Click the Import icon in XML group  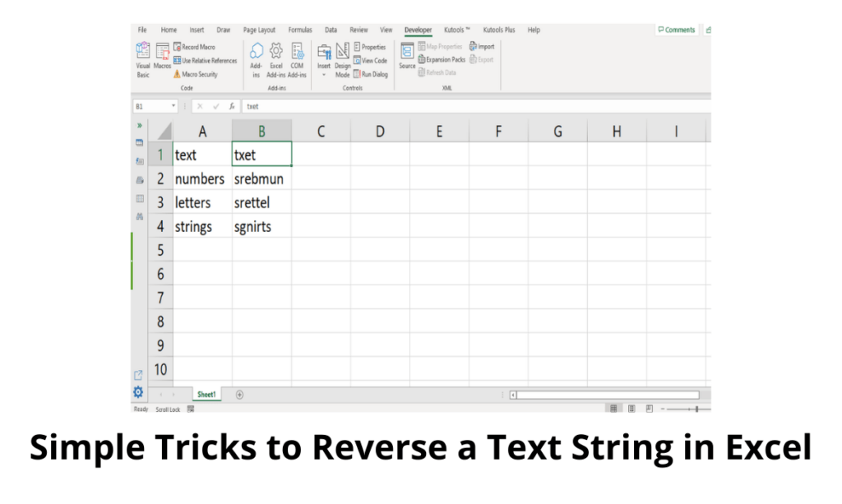(x=482, y=46)
